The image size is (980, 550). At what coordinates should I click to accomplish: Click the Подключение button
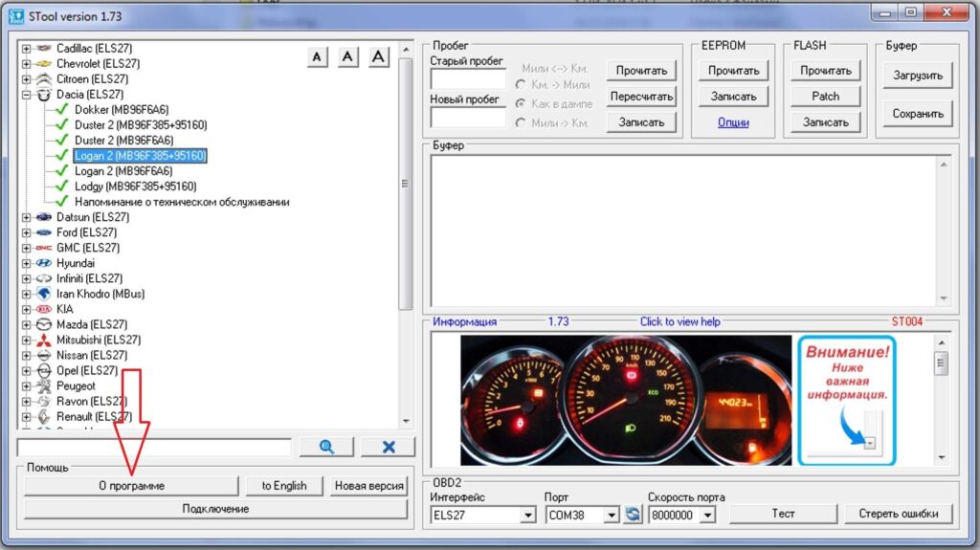(x=215, y=509)
